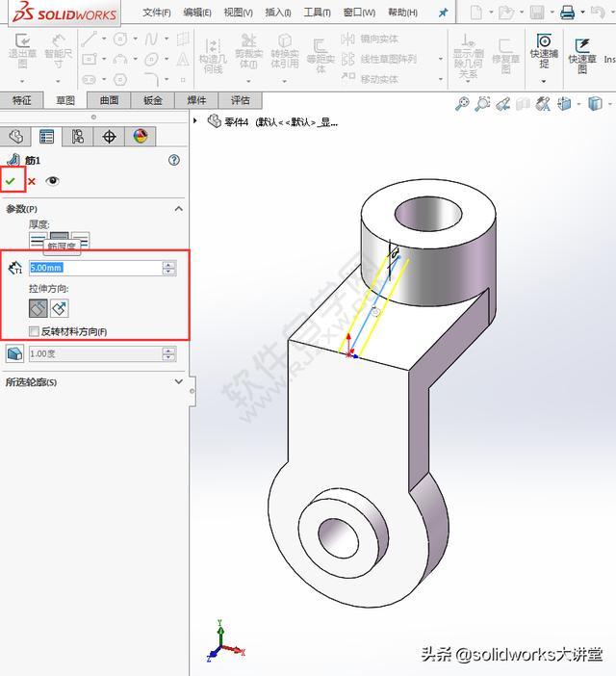Click the Open document icon

click(x=505, y=13)
